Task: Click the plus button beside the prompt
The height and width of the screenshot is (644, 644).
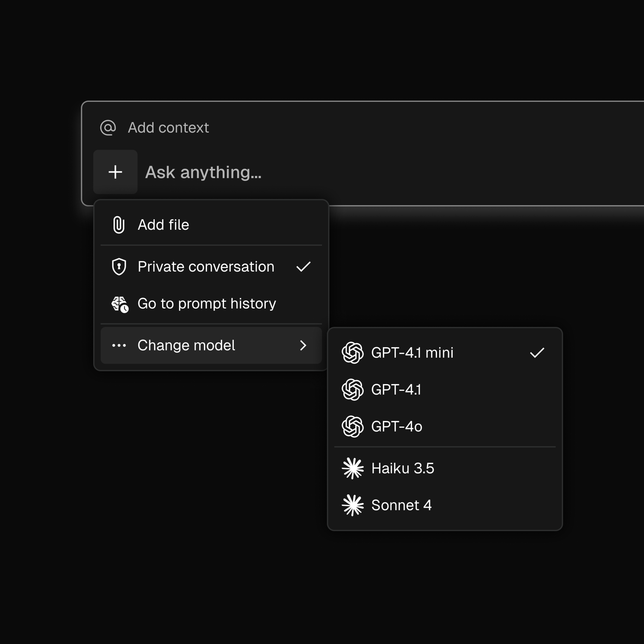Action: (115, 172)
